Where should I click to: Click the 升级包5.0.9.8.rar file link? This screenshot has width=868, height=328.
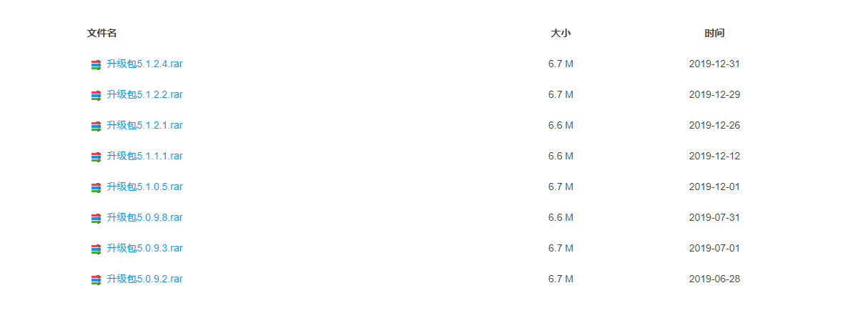(144, 217)
